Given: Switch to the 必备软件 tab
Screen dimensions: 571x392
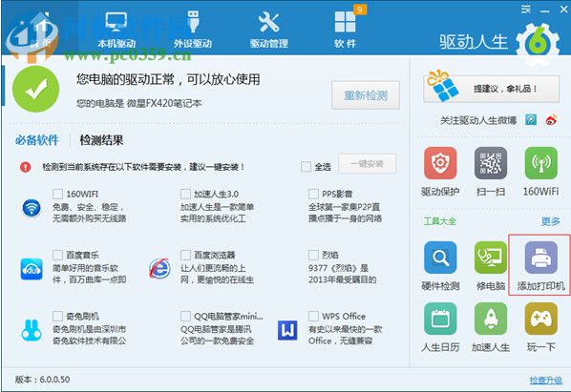Looking at the screenshot, I should (x=37, y=140).
